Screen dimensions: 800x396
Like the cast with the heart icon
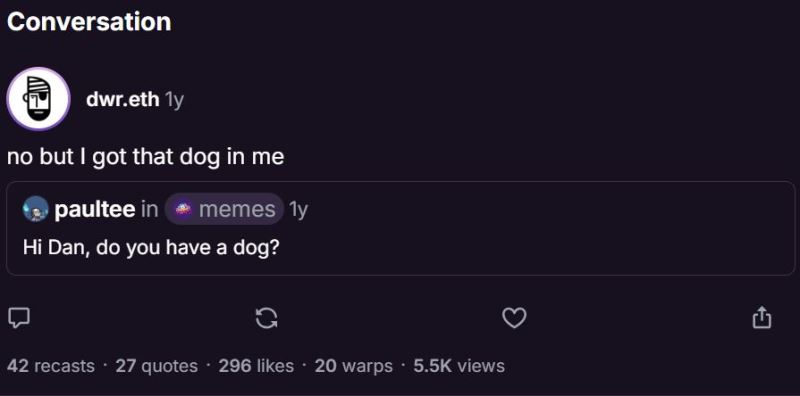tap(514, 318)
